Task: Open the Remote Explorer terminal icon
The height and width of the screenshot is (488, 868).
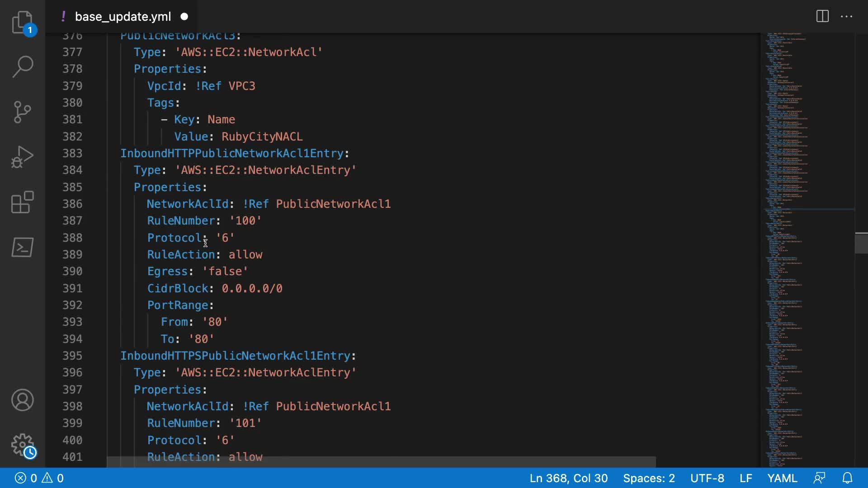Action: (22, 247)
